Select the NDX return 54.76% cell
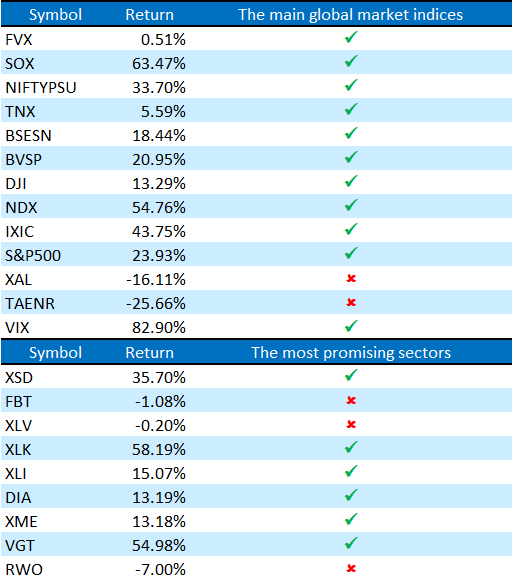The width and height of the screenshot is (513, 578). tap(149, 207)
